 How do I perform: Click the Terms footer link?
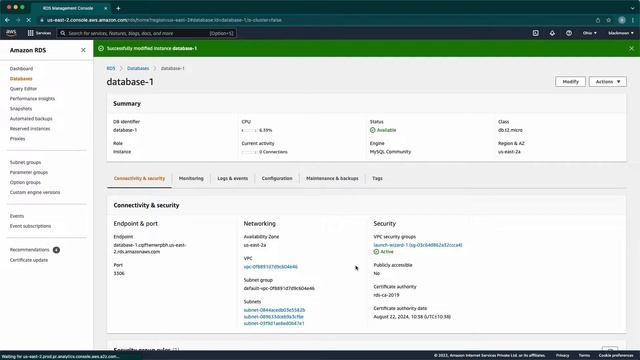[x=584, y=356]
